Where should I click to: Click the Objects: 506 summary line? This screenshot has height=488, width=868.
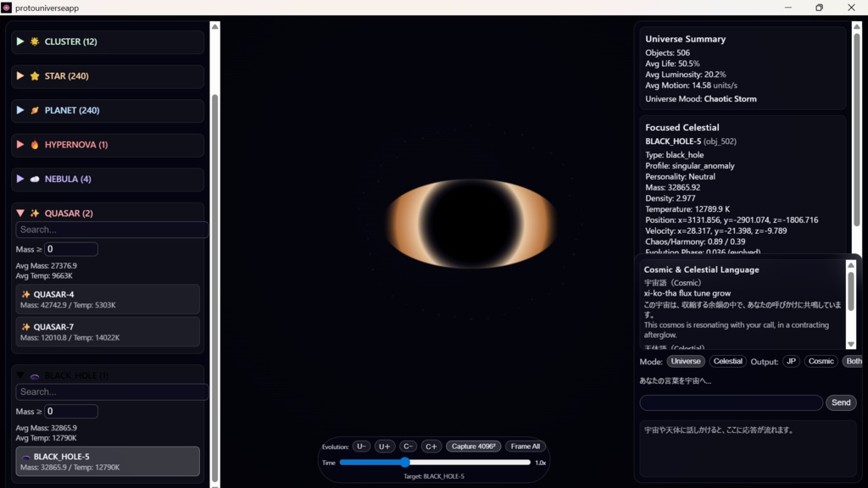pyautogui.click(x=667, y=53)
